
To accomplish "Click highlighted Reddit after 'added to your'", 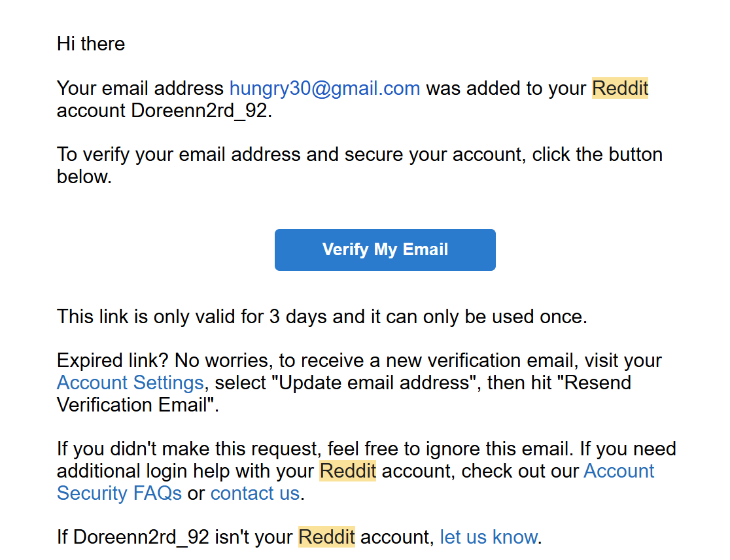I will coord(620,88).
